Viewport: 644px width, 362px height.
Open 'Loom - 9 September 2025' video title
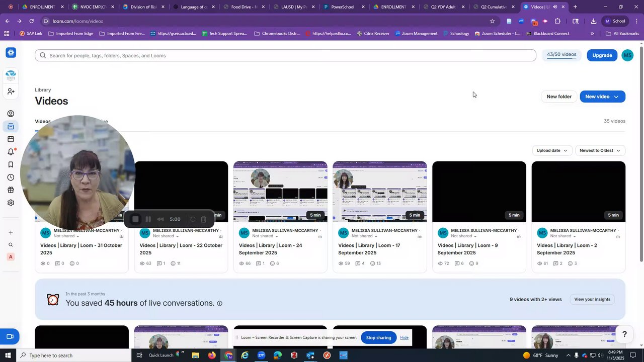(x=468, y=249)
